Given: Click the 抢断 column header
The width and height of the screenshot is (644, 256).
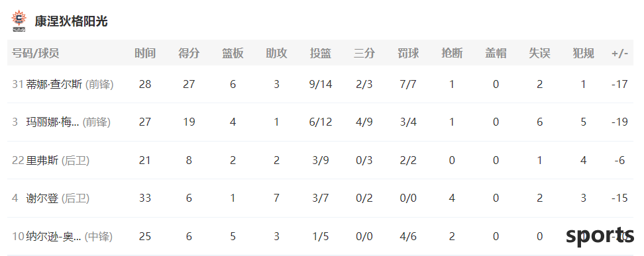Looking at the screenshot, I should (x=452, y=53).
